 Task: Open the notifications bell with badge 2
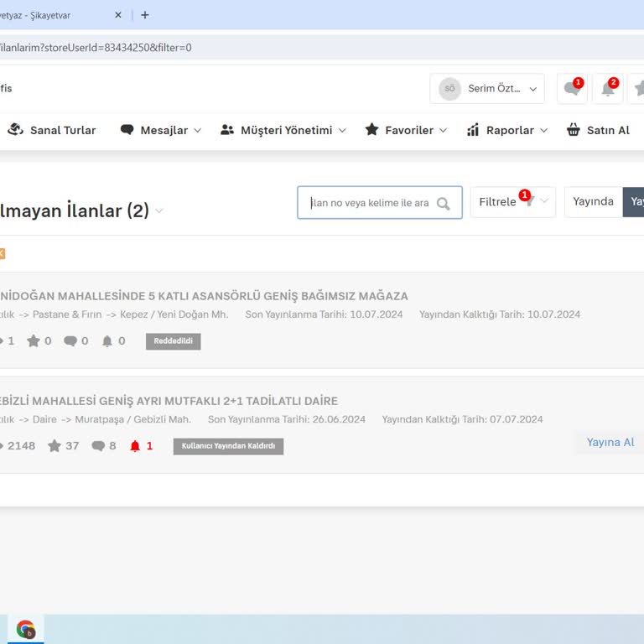coord(608,88)
